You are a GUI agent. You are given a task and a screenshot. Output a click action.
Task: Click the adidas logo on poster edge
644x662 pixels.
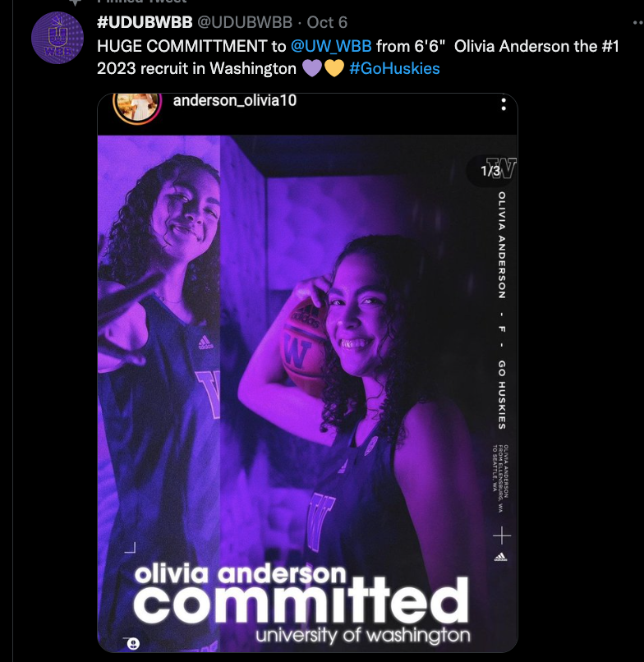coord(500,557)
